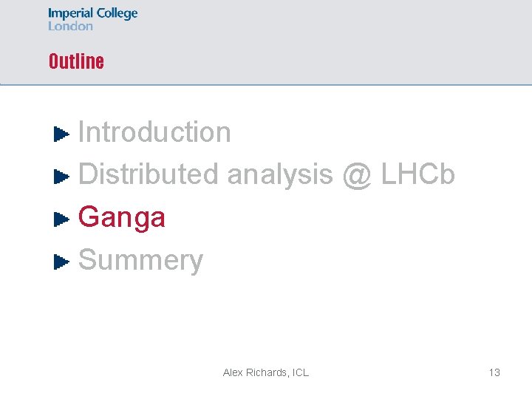The image size is (532, 399).
Task: Click slide number 13
Action: [x=494, y=372]
